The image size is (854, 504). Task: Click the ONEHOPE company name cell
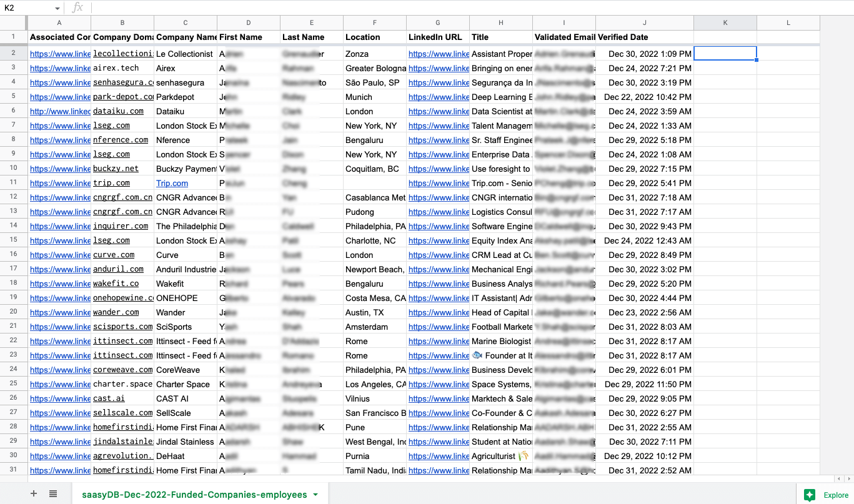[x=186, y=298]
